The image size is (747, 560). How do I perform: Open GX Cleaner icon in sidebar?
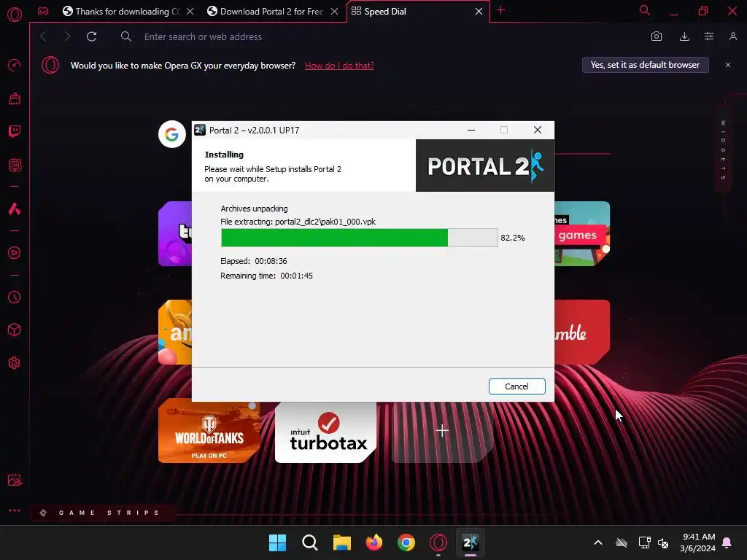(15, 98)
